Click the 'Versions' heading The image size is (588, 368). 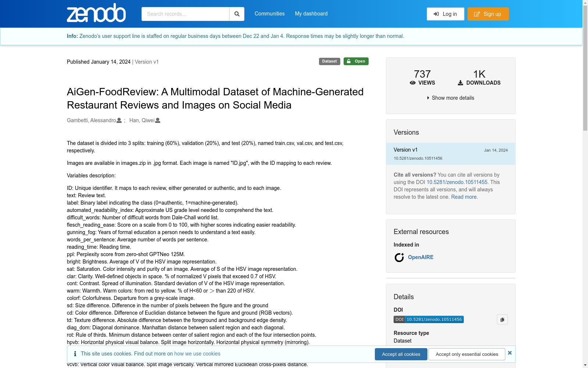tap(406, 132)
